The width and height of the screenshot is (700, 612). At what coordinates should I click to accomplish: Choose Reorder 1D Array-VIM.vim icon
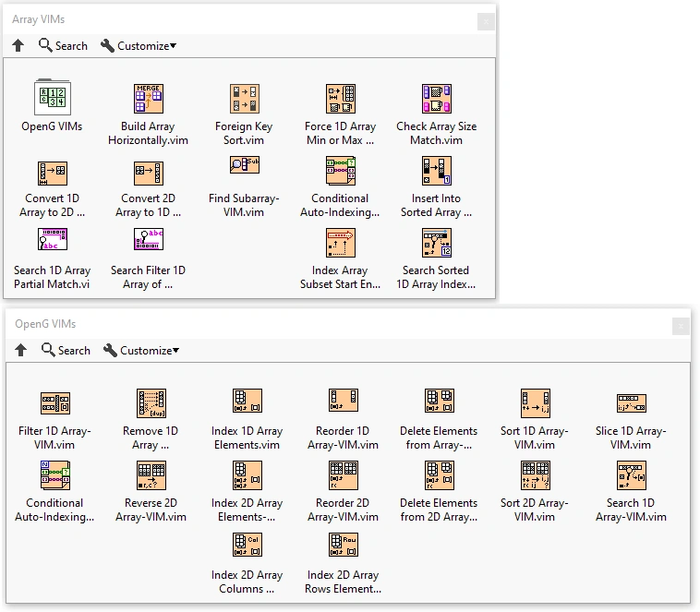point(344,400)
